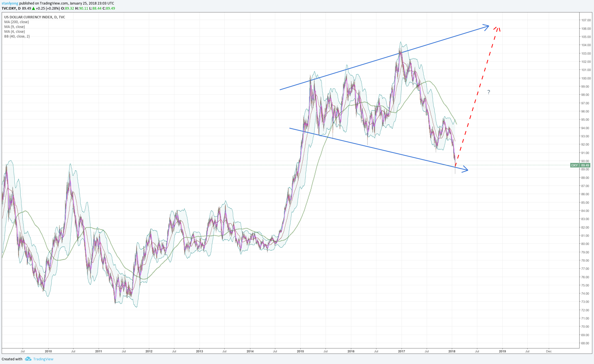This screenshot has height=364, width=594.
Task: Open the TradingView link beside Created with
Action: click(x=43, y=359)
